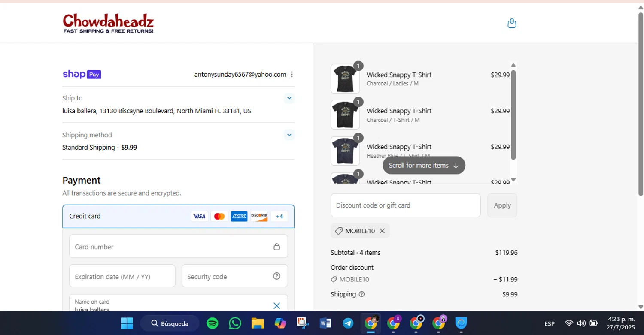Open the Windows Start menu
The width and height of the screenshot is (644, 335).
127,323
